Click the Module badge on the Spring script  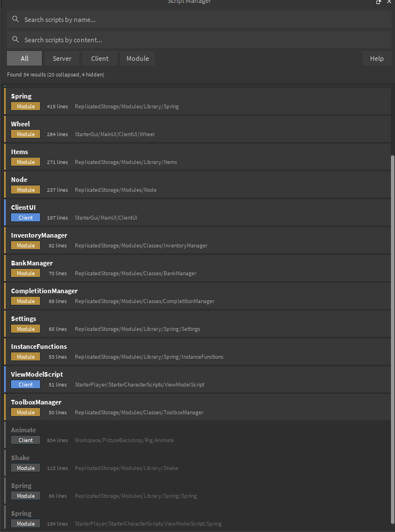25,106
